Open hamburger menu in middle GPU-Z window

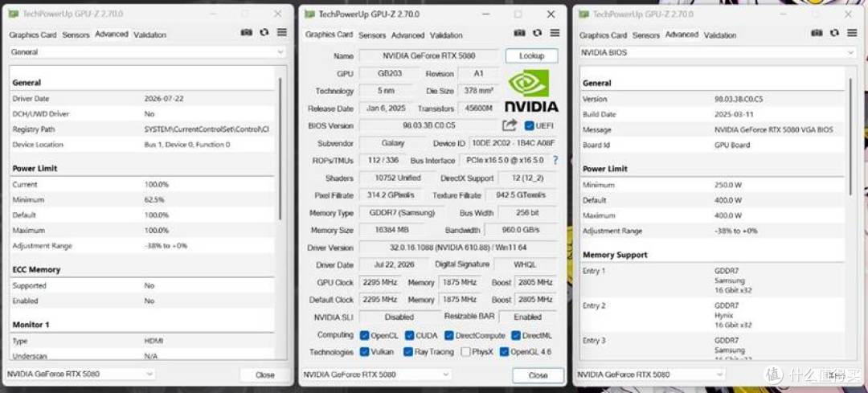555,33
